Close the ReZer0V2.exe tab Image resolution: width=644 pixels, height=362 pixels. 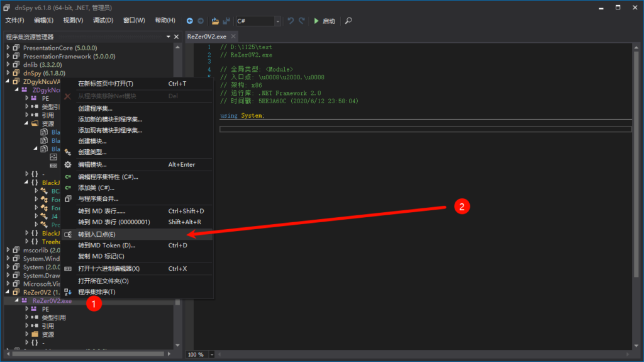[x=233, y=37]
